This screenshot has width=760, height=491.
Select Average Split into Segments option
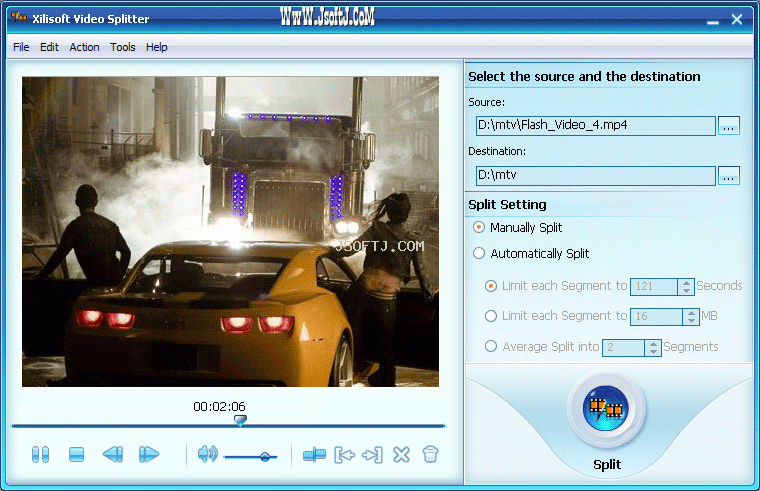491,347
